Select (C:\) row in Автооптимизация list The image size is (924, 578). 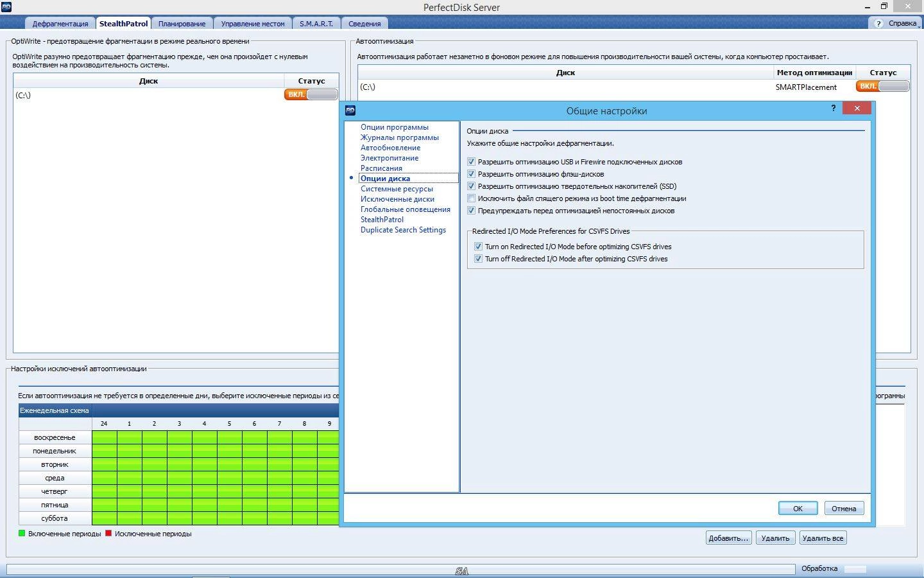coord(634,87)
